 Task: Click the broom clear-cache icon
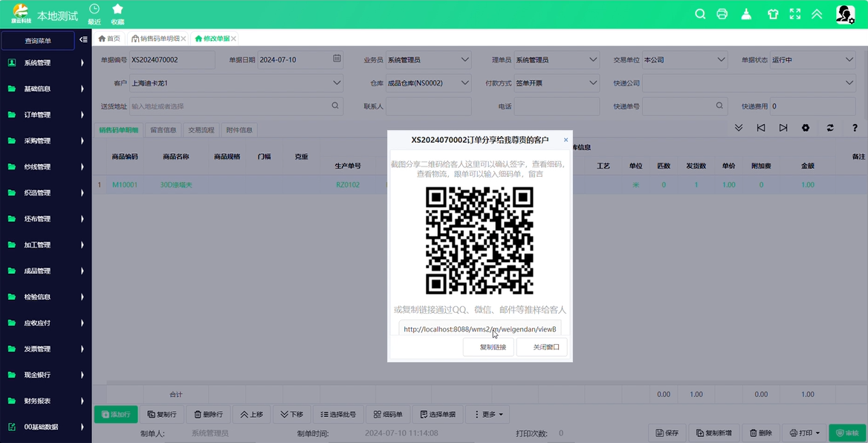(746, 14)
